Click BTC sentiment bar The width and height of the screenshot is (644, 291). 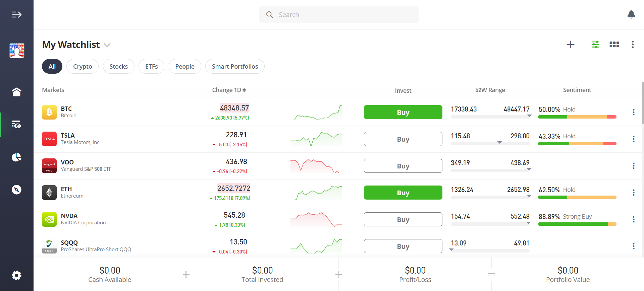(x=577, y=117)
